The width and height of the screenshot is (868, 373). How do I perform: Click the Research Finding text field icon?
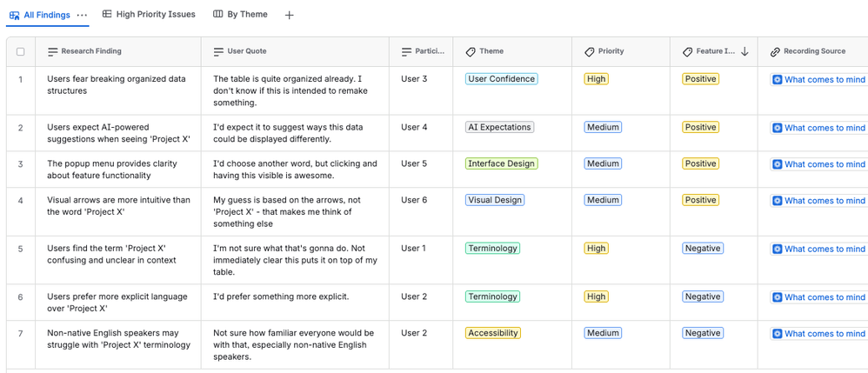coord(53,52)
